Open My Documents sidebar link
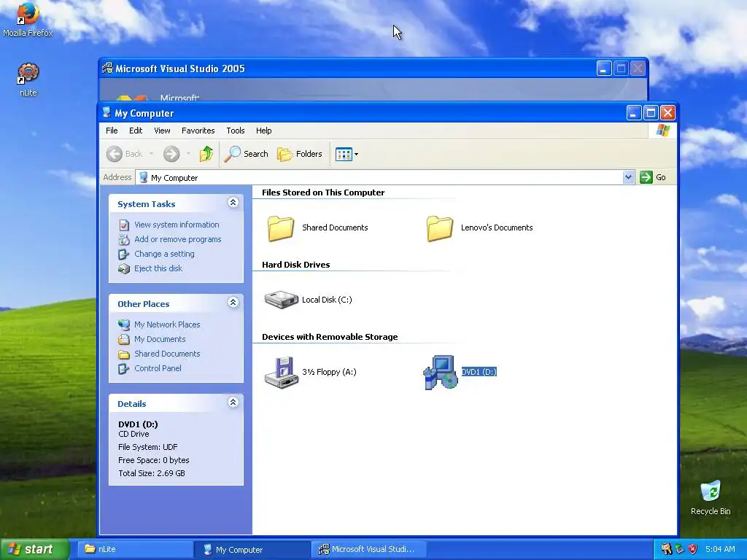Viewport: 747px width, 560px height. pyautogui.click(x=160, y=339)
